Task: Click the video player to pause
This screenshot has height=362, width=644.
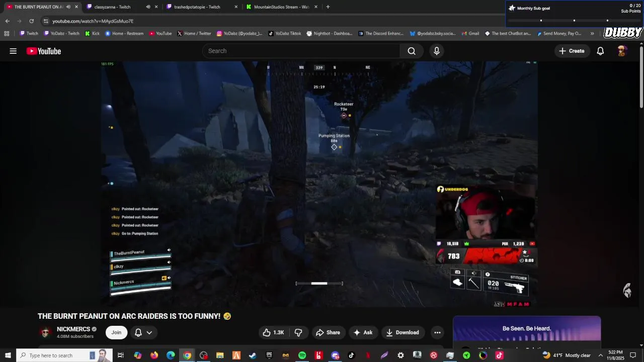Action: [319, 184]
